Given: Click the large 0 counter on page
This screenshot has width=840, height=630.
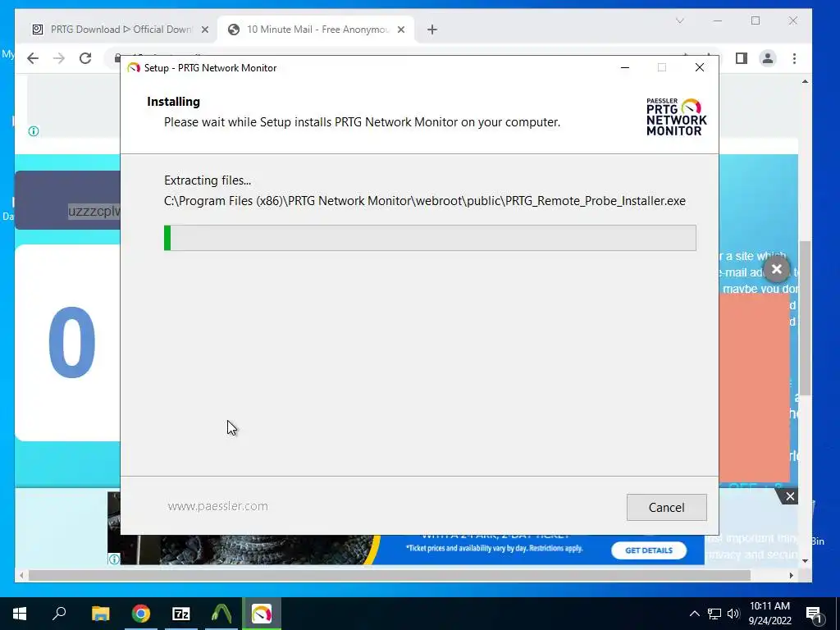Looking at the screenshot, I should [x=72, y=342].
